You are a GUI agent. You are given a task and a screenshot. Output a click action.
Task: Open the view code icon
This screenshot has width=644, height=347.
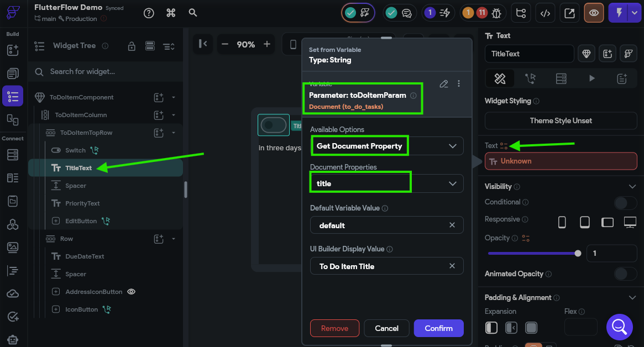coord(545,13)
